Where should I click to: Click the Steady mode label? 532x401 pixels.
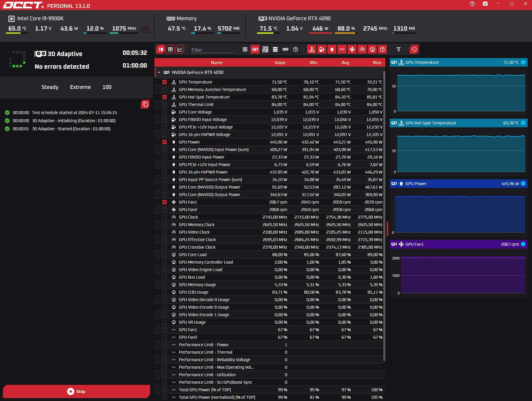point(50,87)
